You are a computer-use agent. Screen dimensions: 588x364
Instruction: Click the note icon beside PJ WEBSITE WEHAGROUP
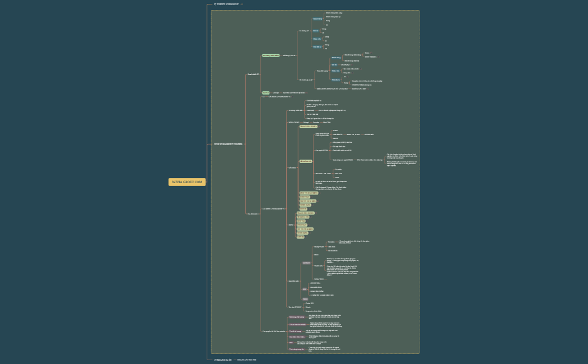coord(242,4)
